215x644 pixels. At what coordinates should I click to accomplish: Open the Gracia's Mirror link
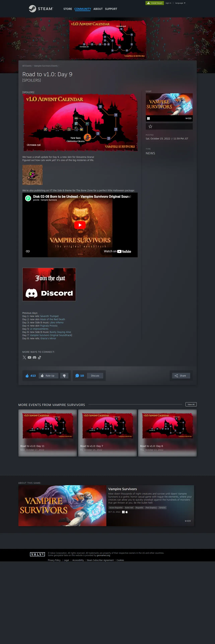tap(48, 339)
